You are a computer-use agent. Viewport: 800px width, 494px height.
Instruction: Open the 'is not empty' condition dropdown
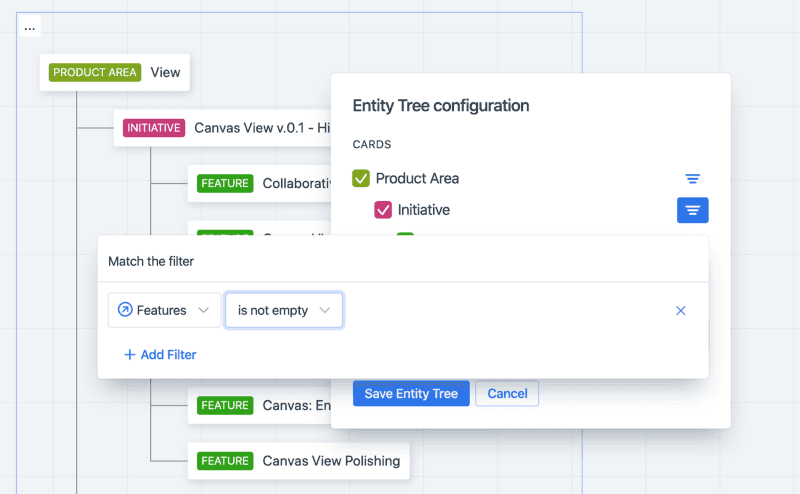[x=284, y=310]
